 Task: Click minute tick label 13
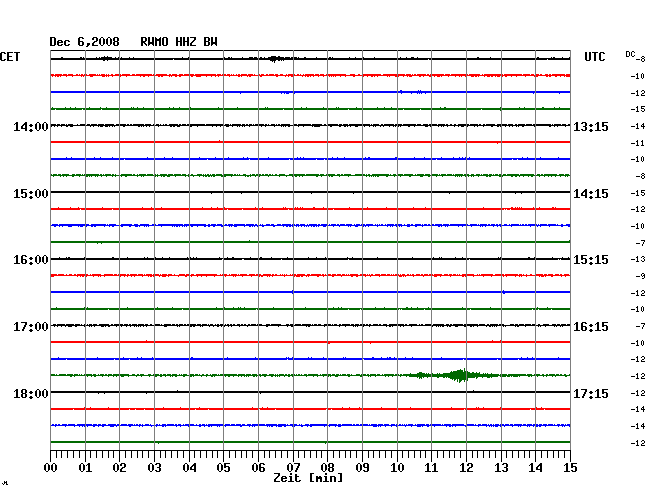pyautogui.click(x=501, y=467)
